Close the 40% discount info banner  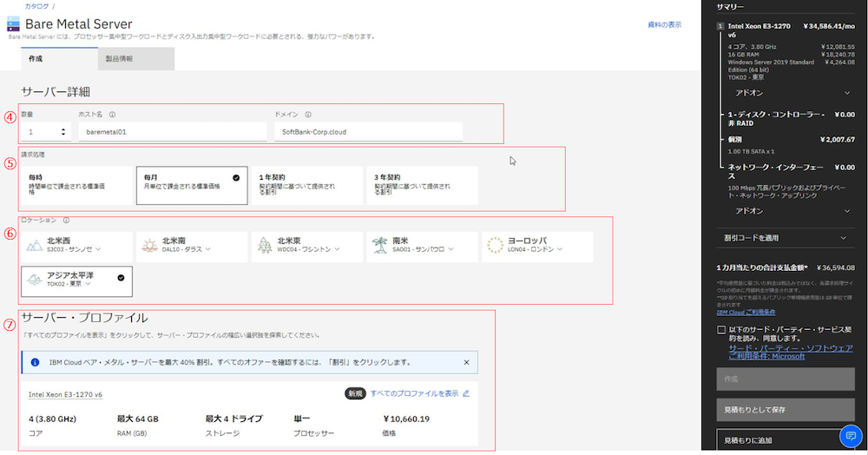(x=466, y=361)
